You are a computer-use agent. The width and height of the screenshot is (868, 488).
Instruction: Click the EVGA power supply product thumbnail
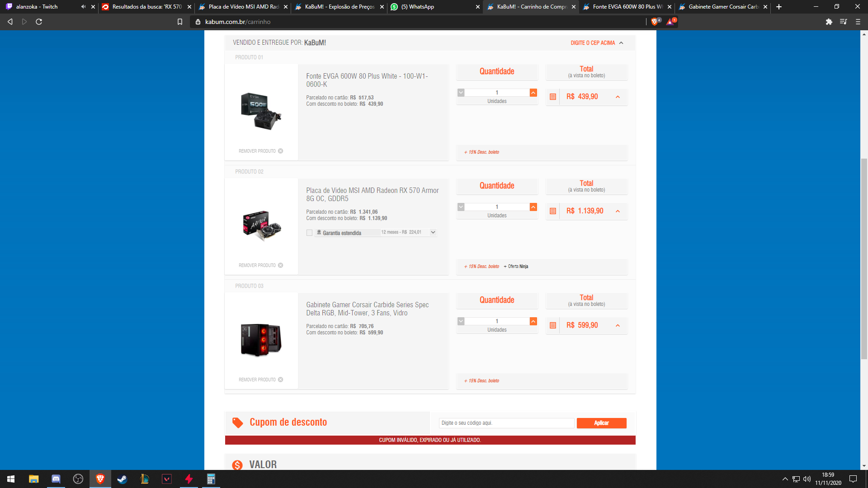[261, 111]
